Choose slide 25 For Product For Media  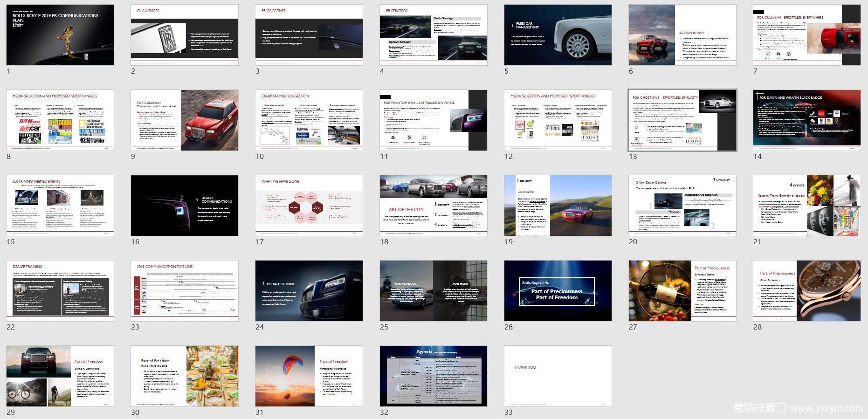[x=434, y=291]
